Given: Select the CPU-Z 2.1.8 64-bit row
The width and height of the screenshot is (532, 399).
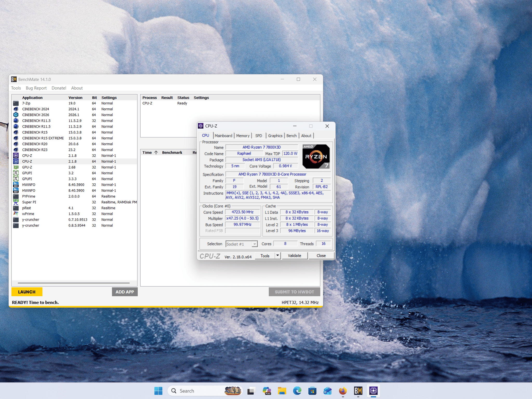Looking at the screenshot, I should (x=75, y=161).
